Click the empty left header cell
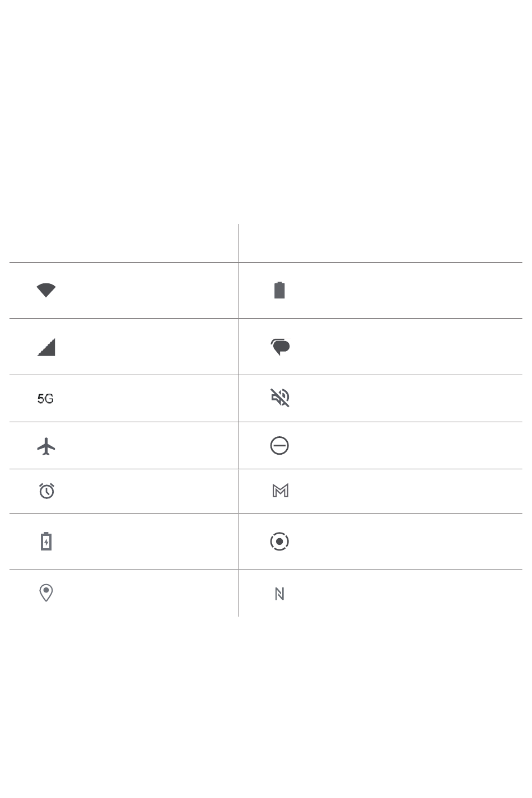Screen dimensions: 532x798 [x=124, y=243]
